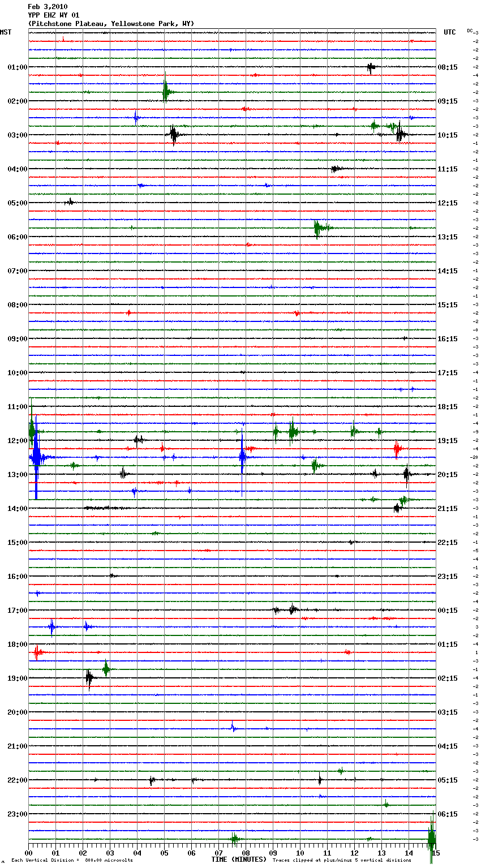Click the MST time zone header
The width and height of the screenshot is (481, 868).
coord(6,32)
